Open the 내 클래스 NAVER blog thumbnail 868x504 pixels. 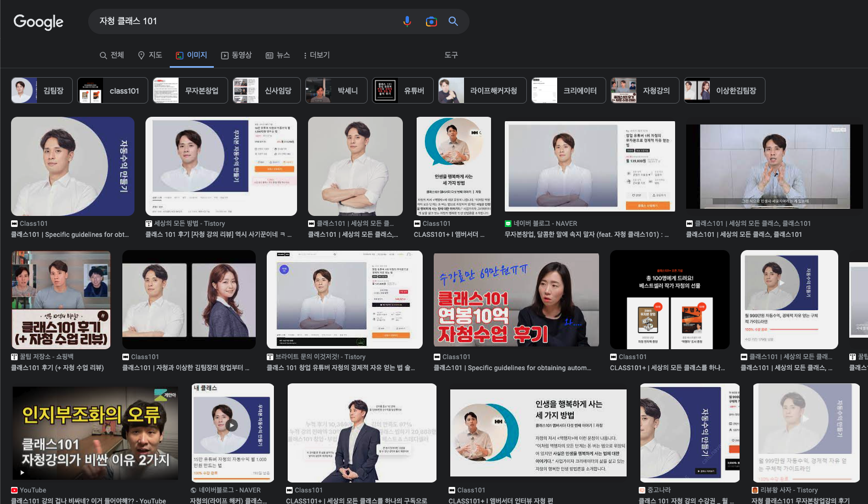[232, 433]
